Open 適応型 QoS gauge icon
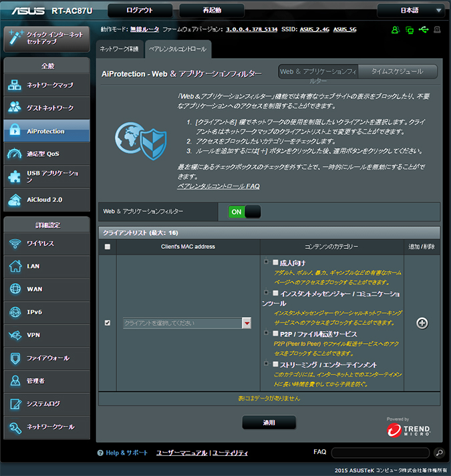 [15, 154]
